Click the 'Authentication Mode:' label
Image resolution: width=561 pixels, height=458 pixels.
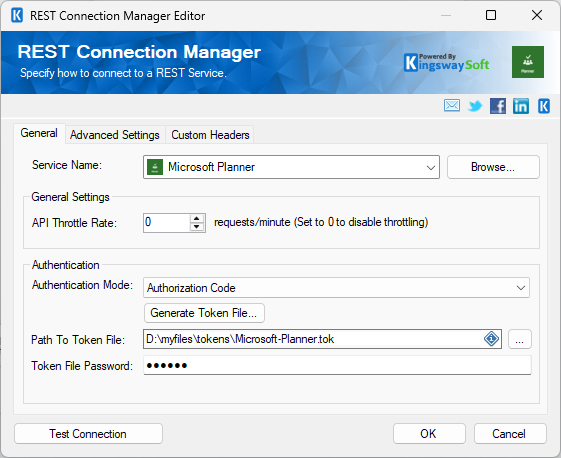[x=82, y=285]
